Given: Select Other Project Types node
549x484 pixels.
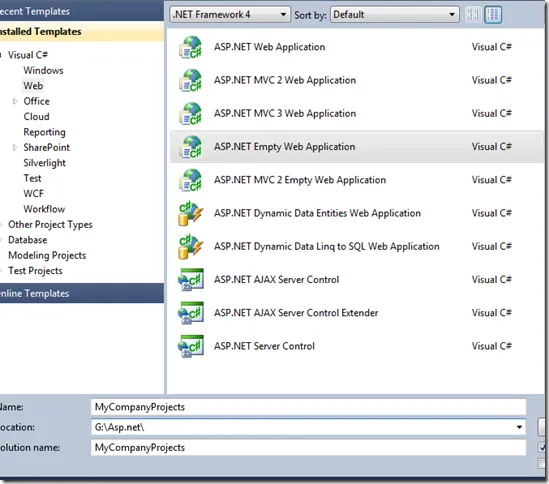Looking at the screenshot, I should pyautogui.click(x=50, y=224).
